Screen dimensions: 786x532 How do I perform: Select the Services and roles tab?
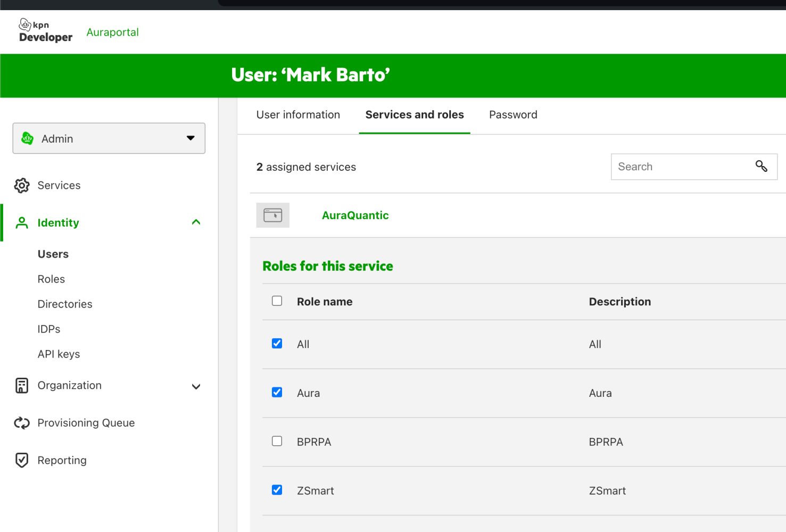pyautogui.click(x=415, y=115)
